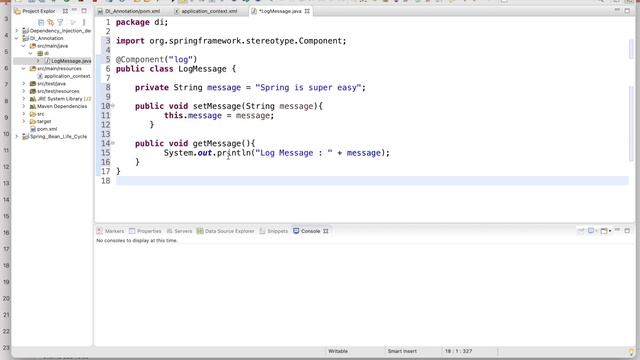Close the Project Explorer view
The width and height of the screenshot is (640, 360).
tap(65, 11)
